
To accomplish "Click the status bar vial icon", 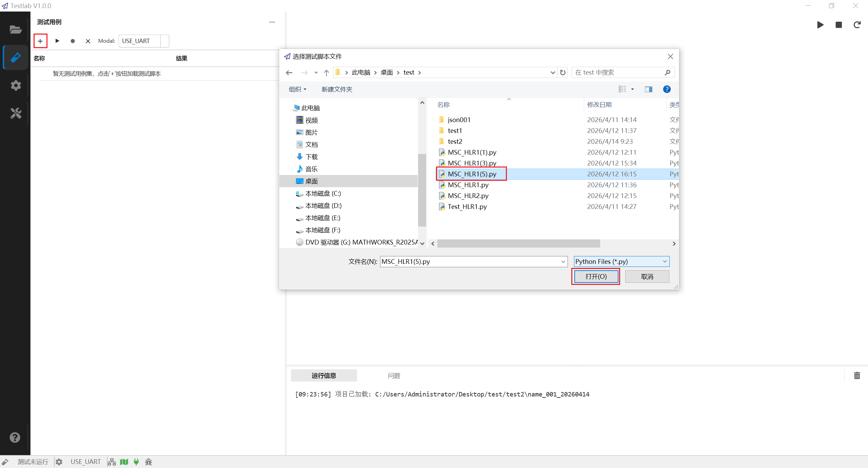I will pos(5,462).
